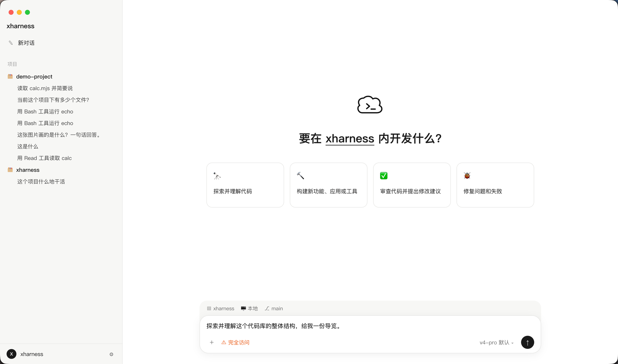Open conversation 用 Read 工具读取 calc

[44, 158]
